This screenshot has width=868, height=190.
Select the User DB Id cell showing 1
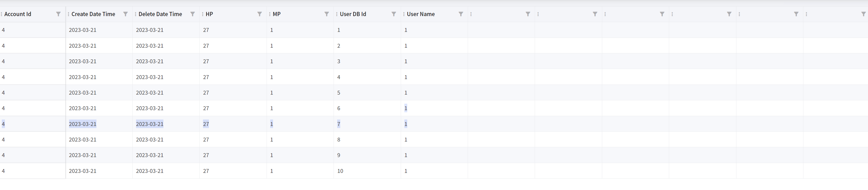tap(367, 30)
